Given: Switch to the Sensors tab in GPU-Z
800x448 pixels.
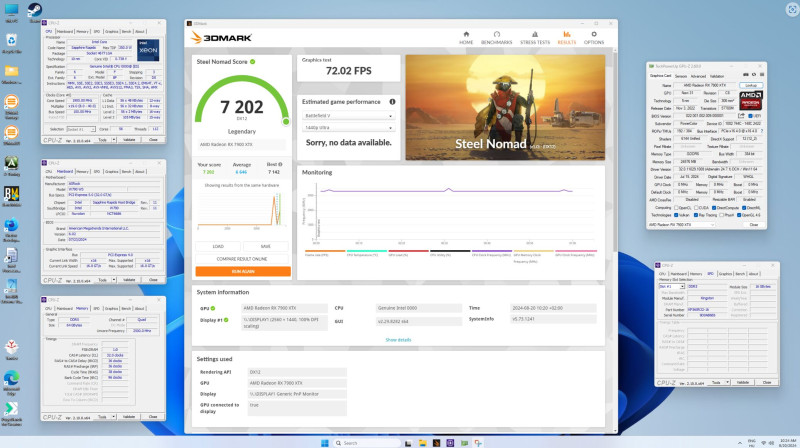Looking at the screenshot, I should point(681,76).
